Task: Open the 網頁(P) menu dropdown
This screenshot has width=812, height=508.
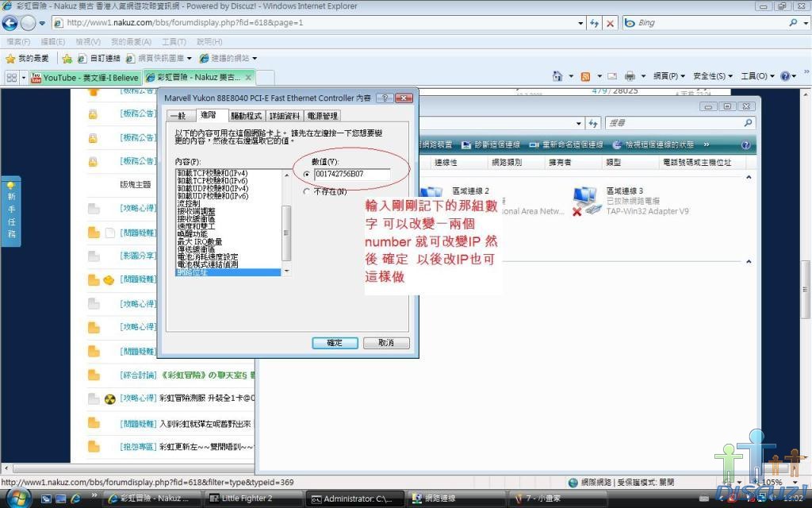Action: 669,76
